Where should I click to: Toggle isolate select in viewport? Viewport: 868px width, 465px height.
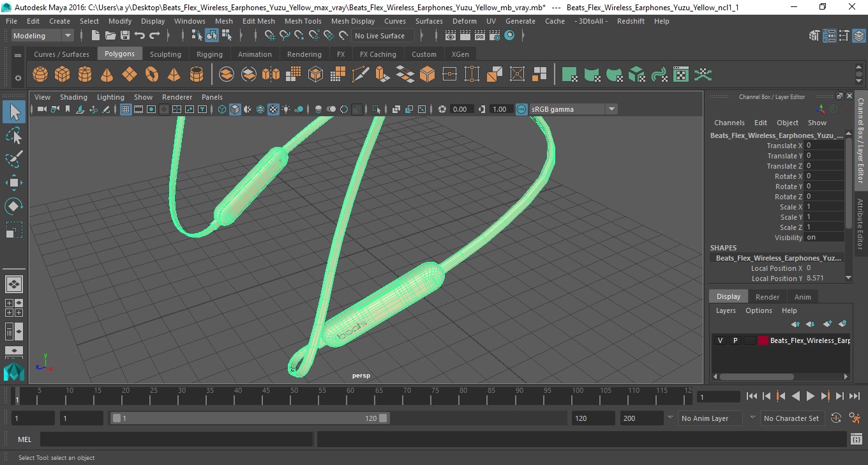377,109
